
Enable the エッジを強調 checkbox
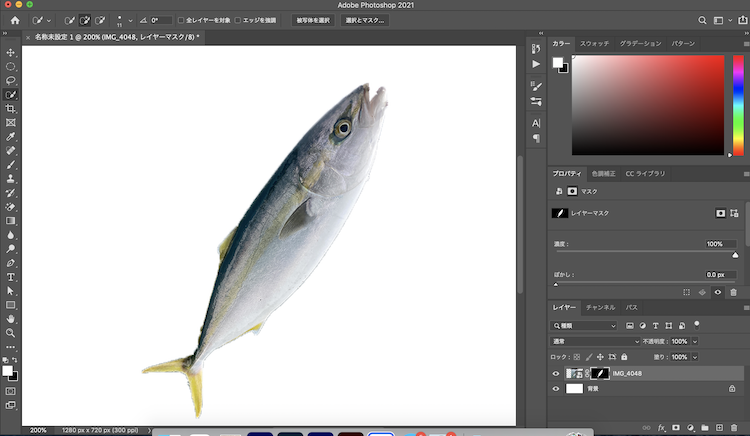[238, 20]
